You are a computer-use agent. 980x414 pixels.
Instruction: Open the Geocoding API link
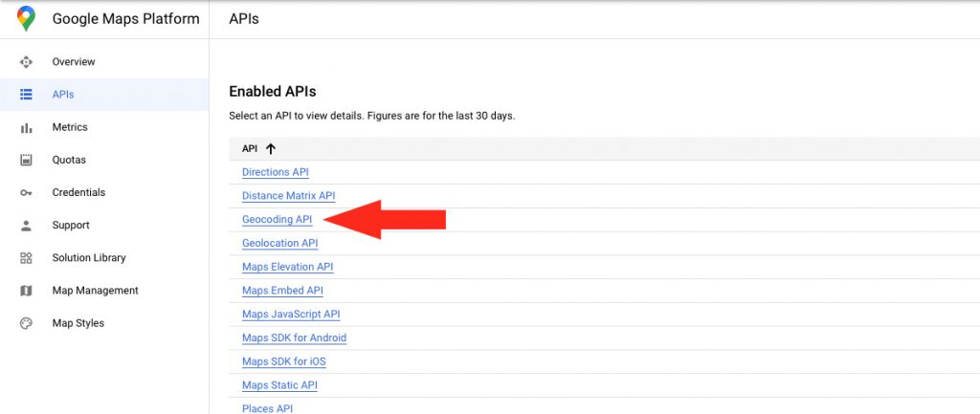click(x=277, y=219)
